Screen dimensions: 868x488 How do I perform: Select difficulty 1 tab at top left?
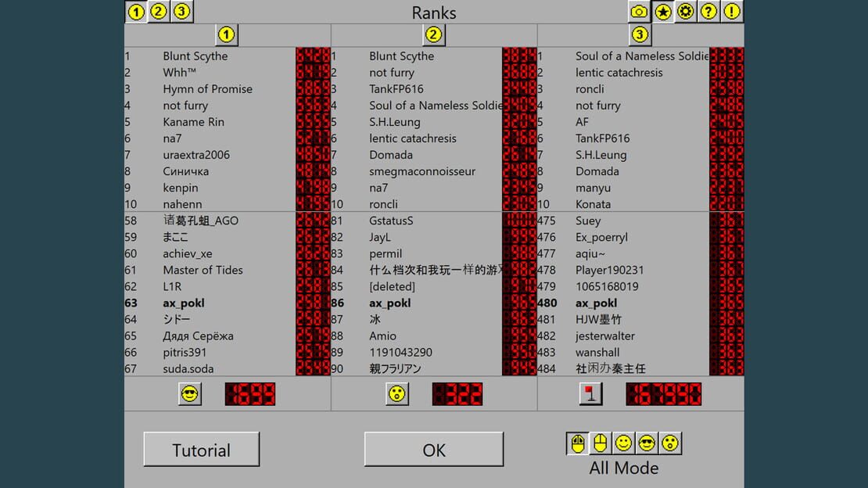136,12
